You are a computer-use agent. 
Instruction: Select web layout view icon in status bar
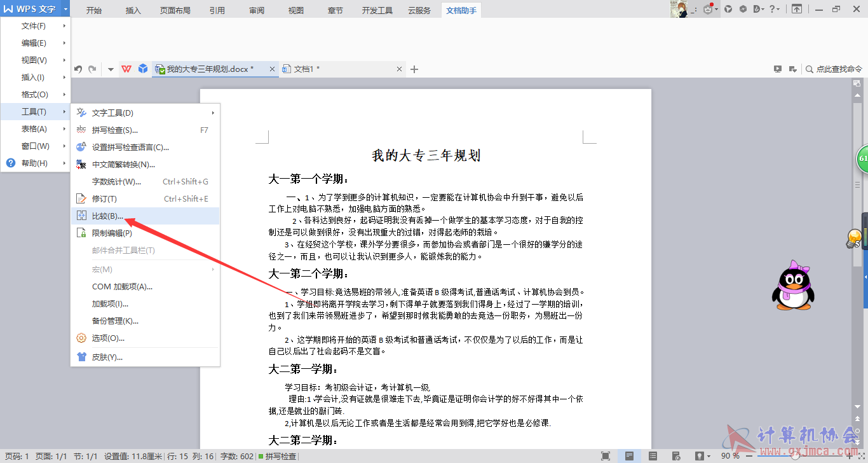[x=675, y=456]
